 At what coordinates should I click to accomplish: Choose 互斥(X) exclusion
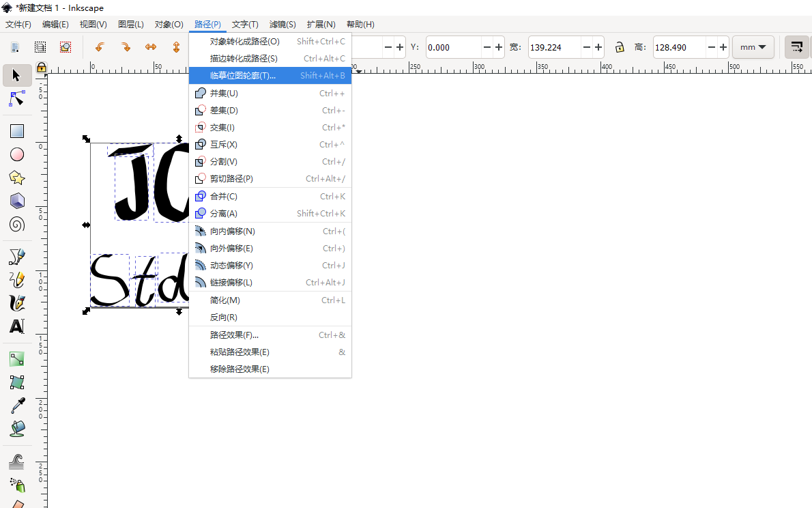pos(270,145)
